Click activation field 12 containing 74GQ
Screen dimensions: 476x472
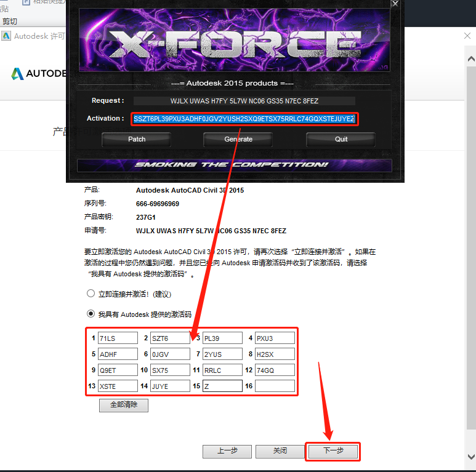275,370
